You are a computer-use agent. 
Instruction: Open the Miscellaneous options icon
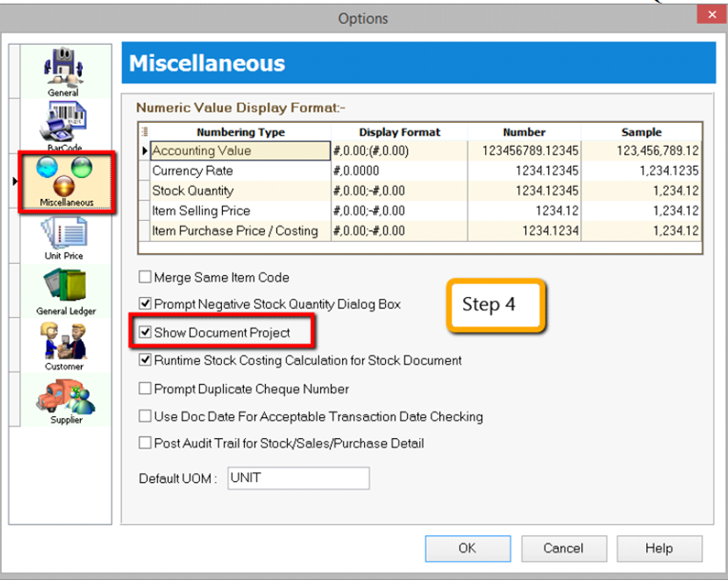pos(66,180)
